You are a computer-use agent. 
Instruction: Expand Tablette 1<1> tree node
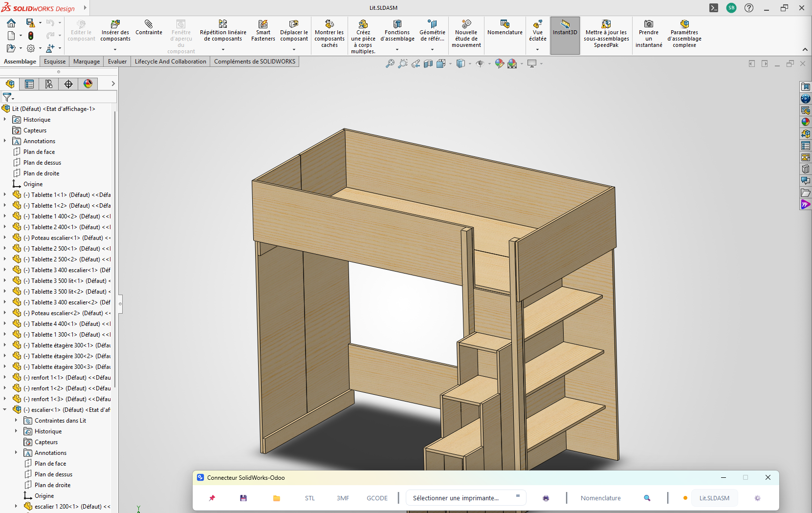click(x=5, y=194)
